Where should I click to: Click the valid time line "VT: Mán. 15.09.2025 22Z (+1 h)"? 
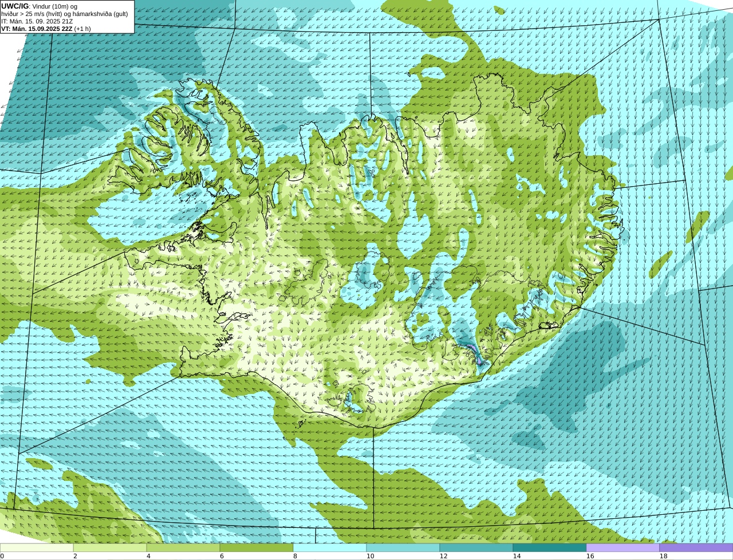coord(46,29)
